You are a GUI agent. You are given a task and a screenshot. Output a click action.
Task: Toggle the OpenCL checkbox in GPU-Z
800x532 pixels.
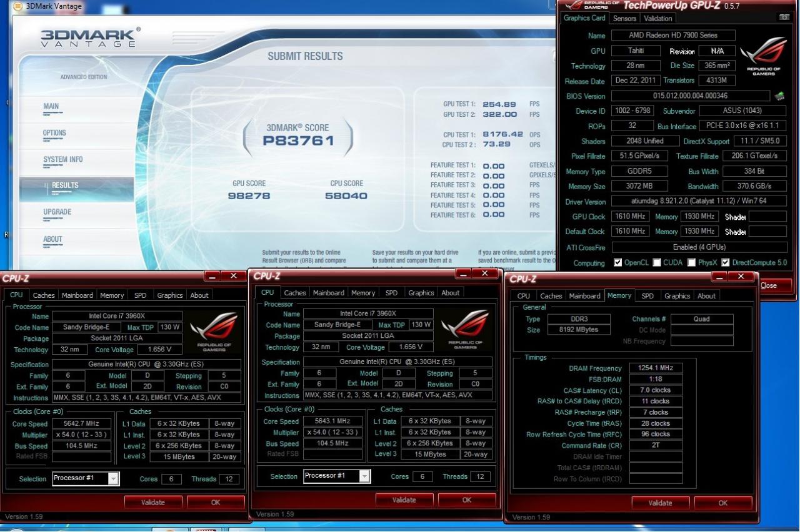(617, 263)
